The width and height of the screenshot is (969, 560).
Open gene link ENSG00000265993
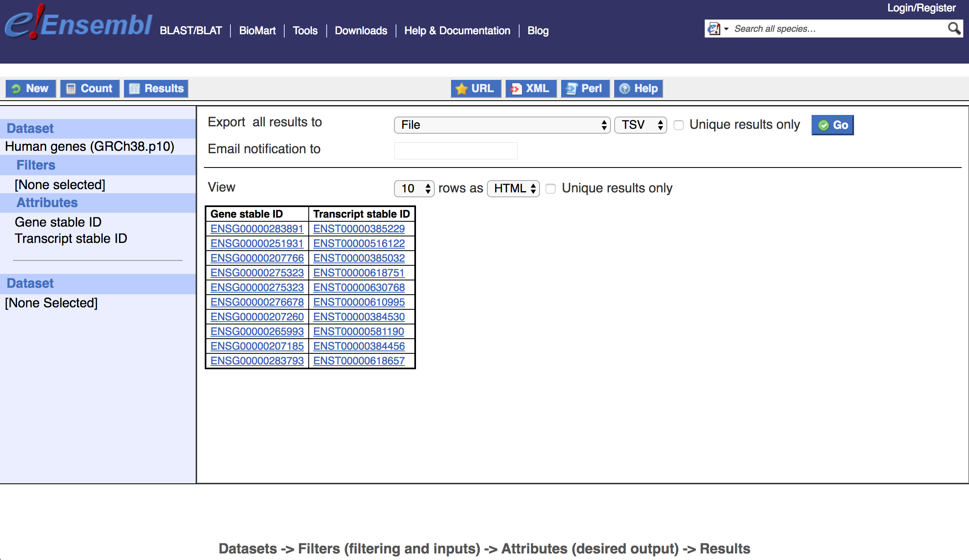257,331
